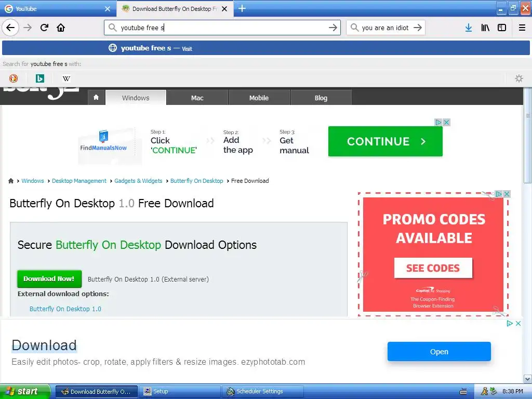
Task: Click the green Download Now! button
Action: point(49,279)
